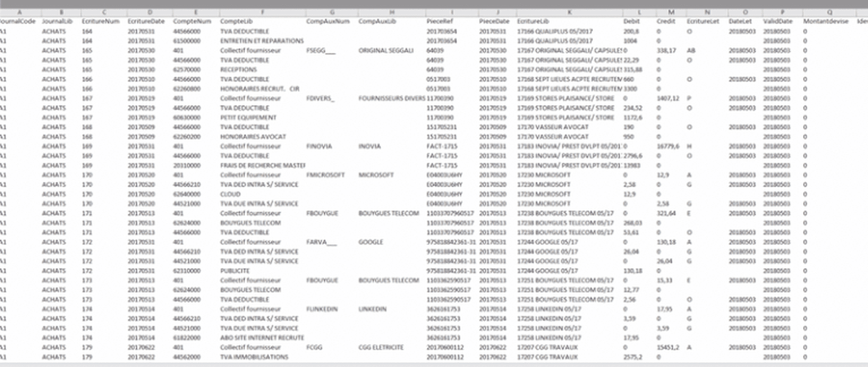
Task: Click the FOURNISSEURS DIVERS cell
Action: pos(392,98)
